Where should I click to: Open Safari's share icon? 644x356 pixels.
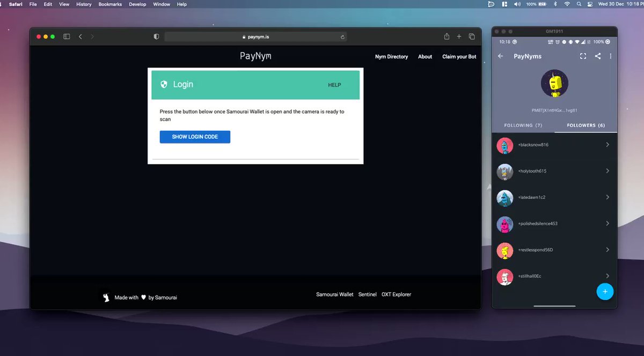coord(447,36)
